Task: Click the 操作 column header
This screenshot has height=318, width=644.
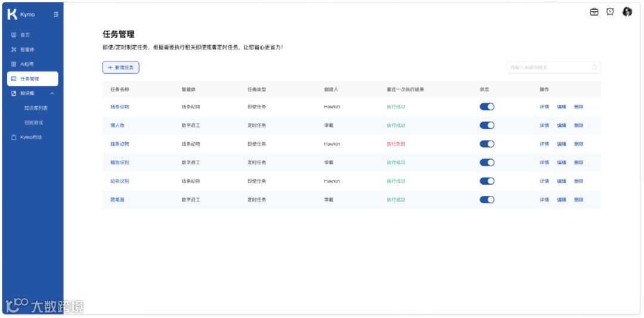Action: pyautogui.click(x=544, y=89)
